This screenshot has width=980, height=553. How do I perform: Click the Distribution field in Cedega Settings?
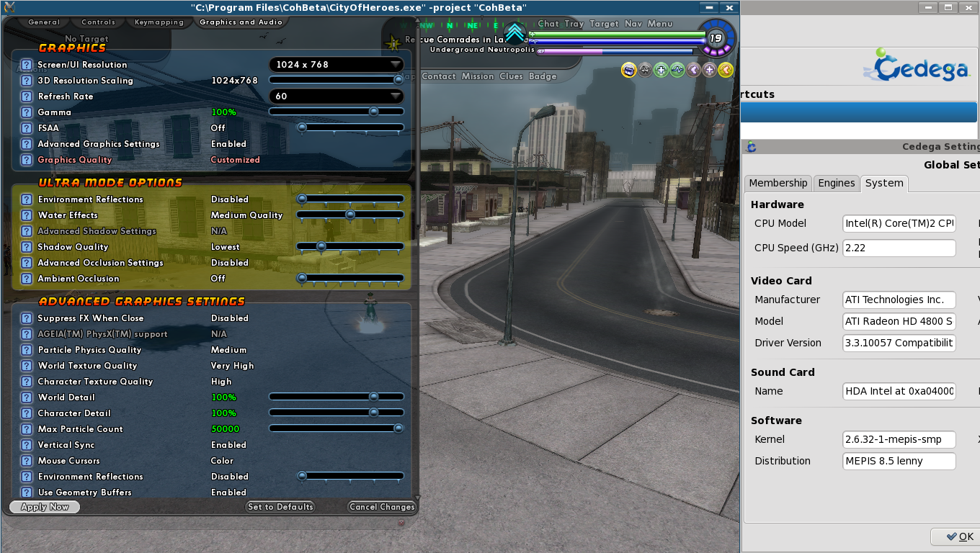tap(899, 461)
